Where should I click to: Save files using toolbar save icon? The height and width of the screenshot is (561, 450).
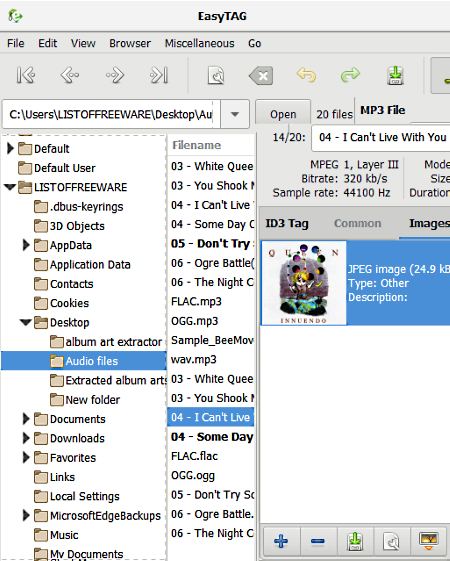click(395, 75)
